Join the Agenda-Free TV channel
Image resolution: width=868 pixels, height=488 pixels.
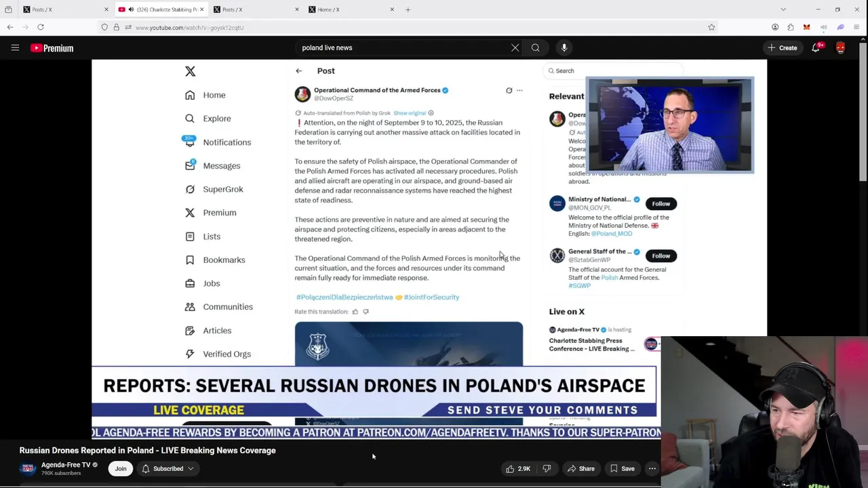[x=121, y=468]
